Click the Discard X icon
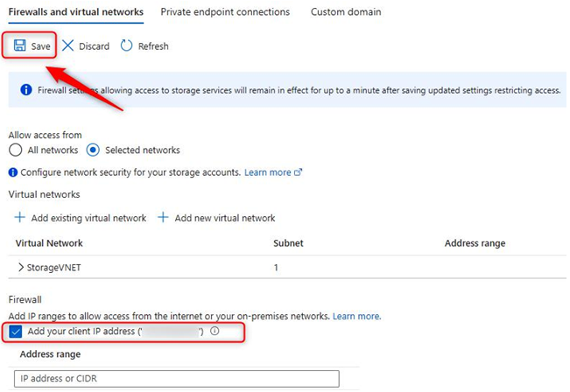Image resolution: width=570 pixels, height=392 pixels. click(67, 45)
